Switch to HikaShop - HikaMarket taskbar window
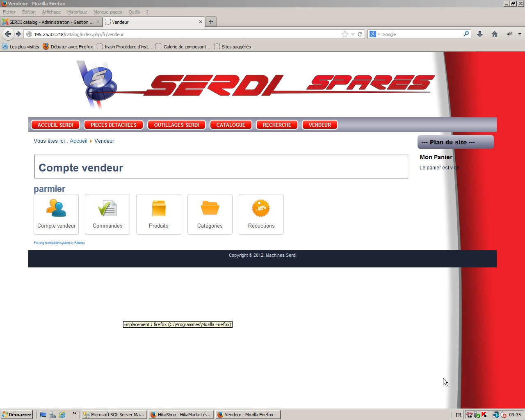 (181, 415)
